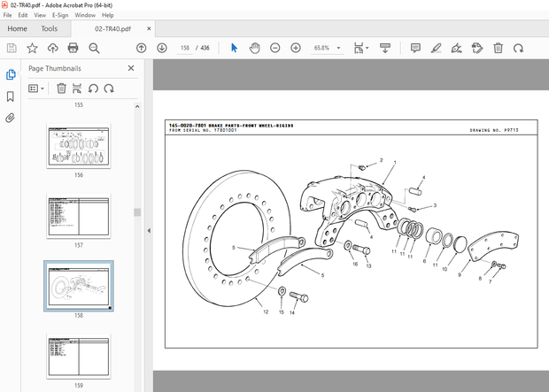Viewport: 549px width, 392px height.
Task: Click the thumbnail scrollbar up arrow
Action: pyautogui.click(x=137, y=106)
